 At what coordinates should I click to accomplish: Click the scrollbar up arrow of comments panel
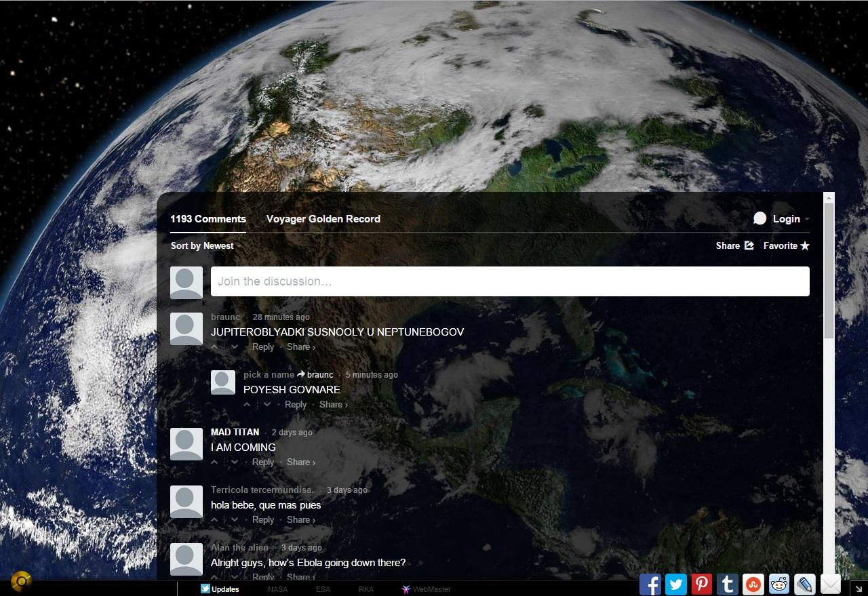click(x=829, y=197)
